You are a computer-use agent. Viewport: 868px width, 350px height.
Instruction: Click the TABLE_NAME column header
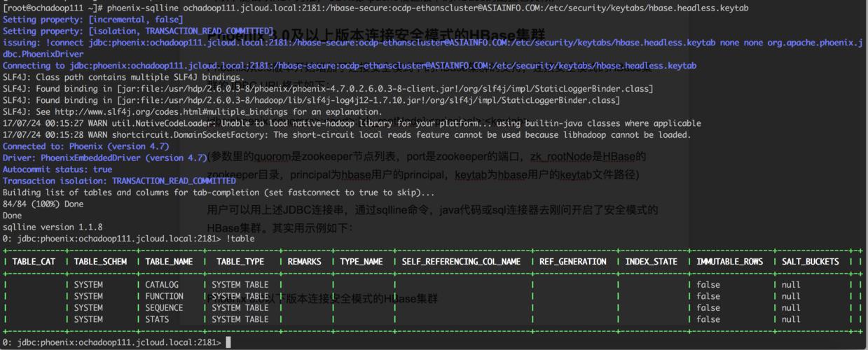coord(169,262)
